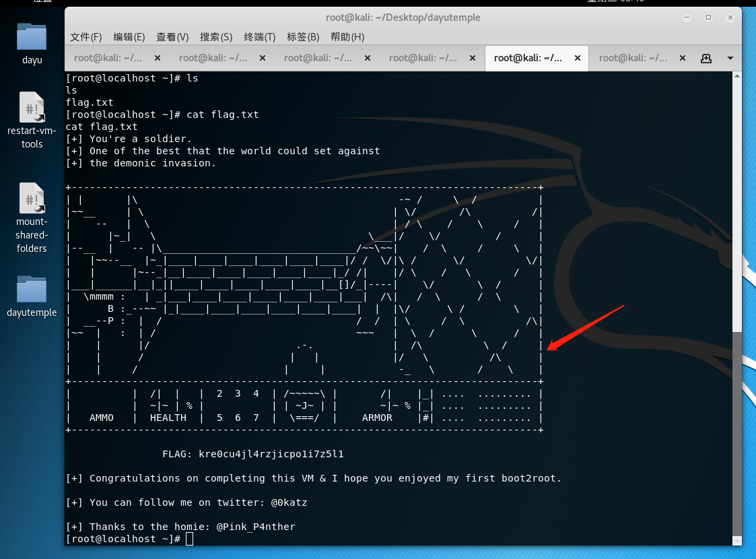Switch to the first terminal tab
756x559 pixels.
pyautogui.click(x=108, y=58)
